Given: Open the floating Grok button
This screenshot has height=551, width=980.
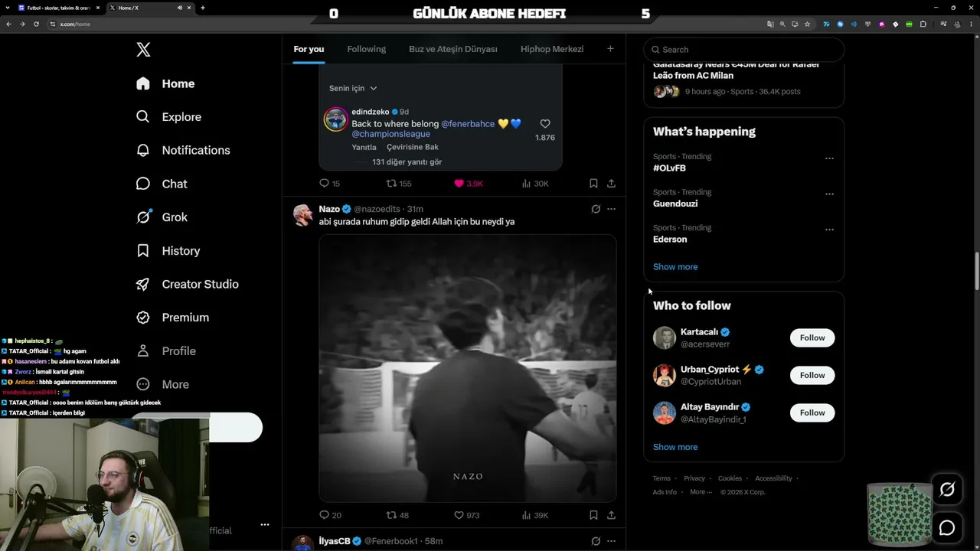Looking at the screenshot, I should [947, 490].
